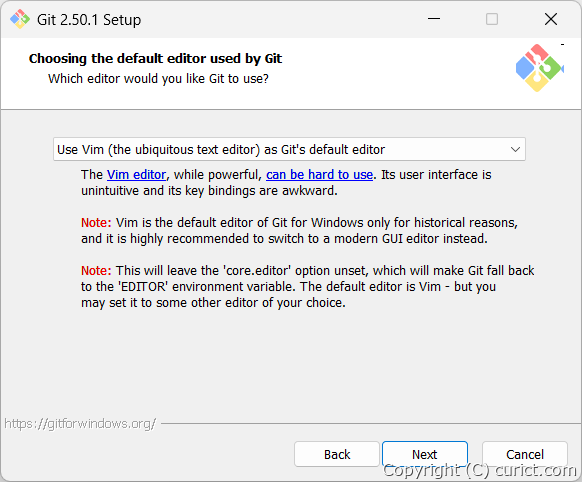The width and height of the screenshot is (582, 482).
Task: Expand the editor list using the chevron arrow
Action: click(x=515, y=150)
